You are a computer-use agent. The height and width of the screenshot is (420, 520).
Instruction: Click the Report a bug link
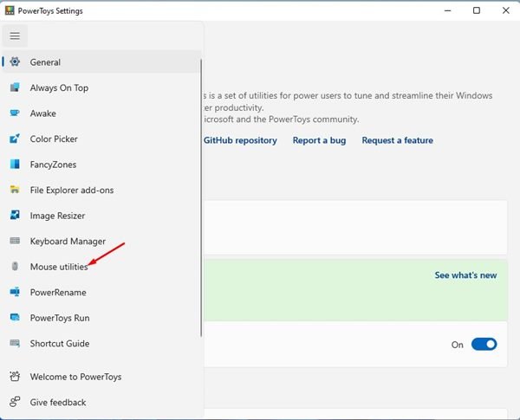point(320,140)
